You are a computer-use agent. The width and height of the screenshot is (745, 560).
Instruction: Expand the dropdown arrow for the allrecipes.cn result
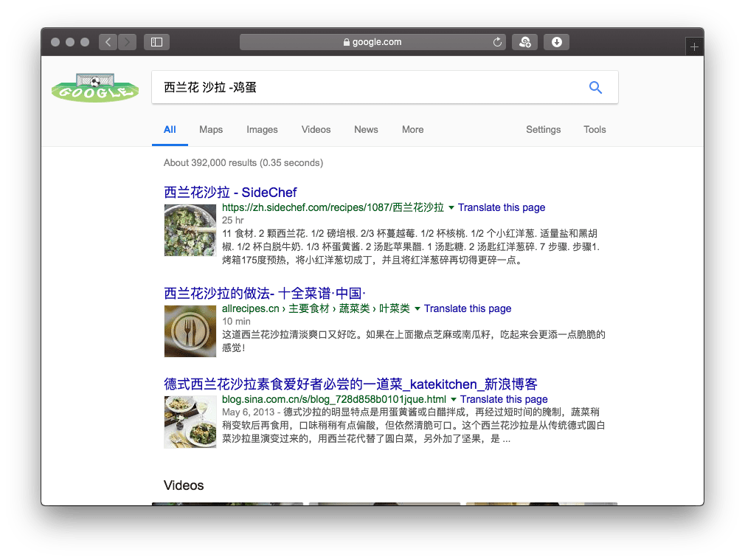417,308
